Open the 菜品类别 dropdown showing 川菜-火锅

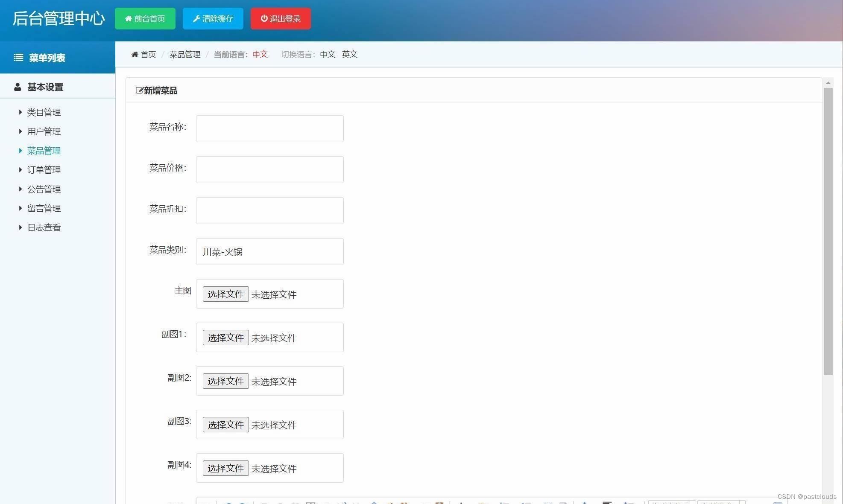click(x=269, y=251)
